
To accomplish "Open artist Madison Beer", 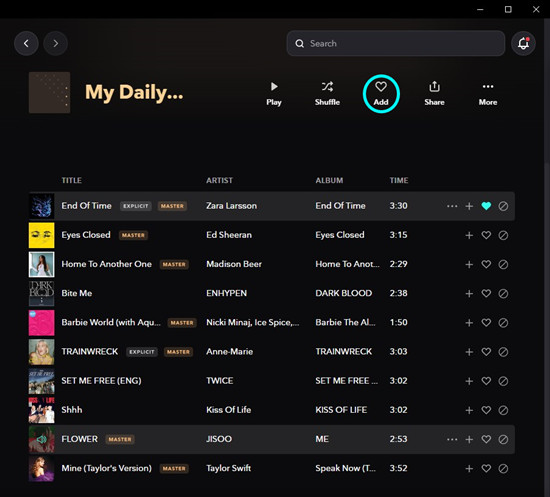I will point(234,264).
